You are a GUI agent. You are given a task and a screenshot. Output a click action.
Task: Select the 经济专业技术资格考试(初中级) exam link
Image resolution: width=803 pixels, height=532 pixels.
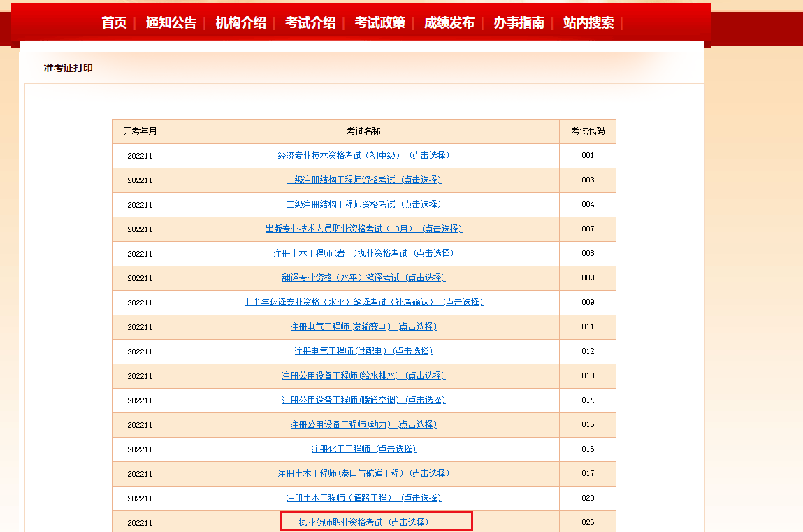[363, 155]
